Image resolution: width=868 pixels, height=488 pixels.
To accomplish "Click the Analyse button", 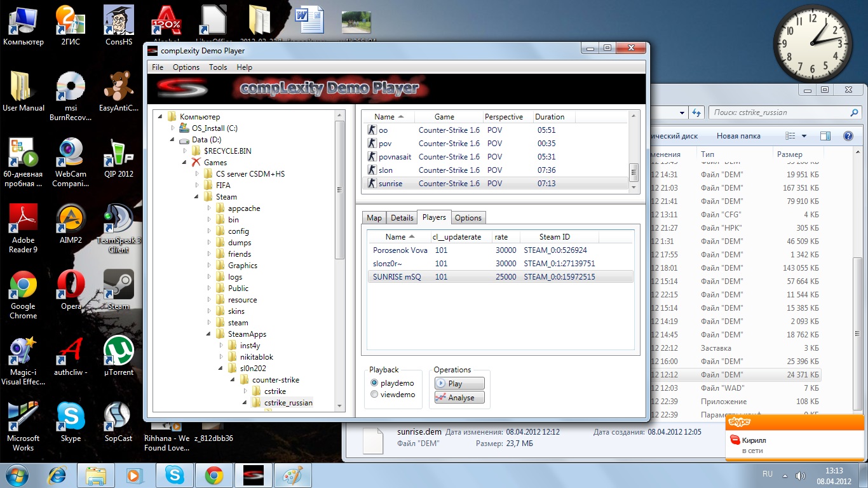I will click(x=459, y=398).
